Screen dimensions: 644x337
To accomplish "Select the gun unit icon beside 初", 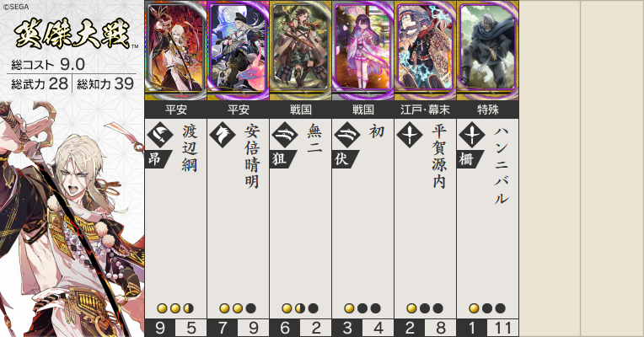I will 347,135.
